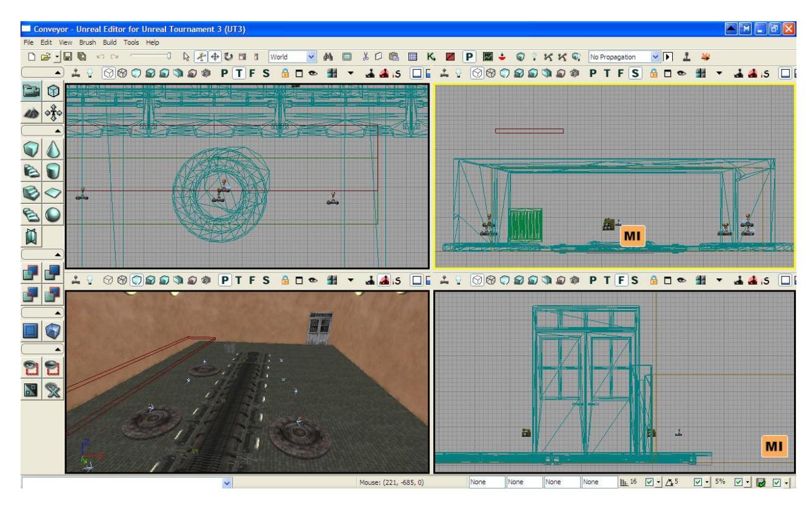The width and height of the screenshot is (812, 509).
Task: Open the status bar command combo box arrow
Action: point(226,482)
